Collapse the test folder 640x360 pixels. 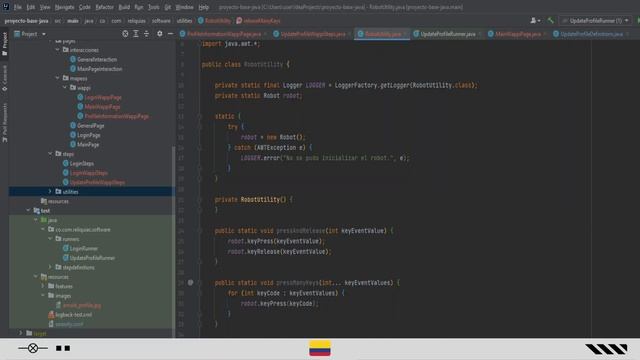pyautogui.click(x=28, y=210)
